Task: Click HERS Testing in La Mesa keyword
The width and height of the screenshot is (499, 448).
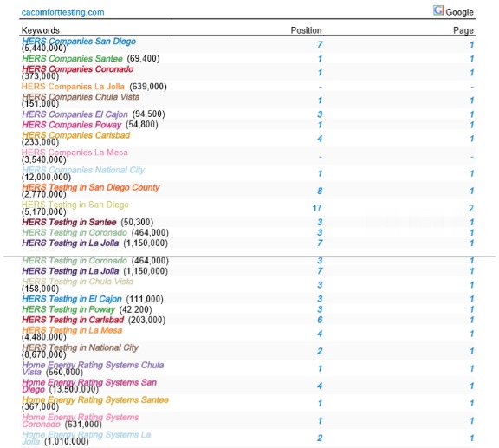Action: click(x=72, y=330)
